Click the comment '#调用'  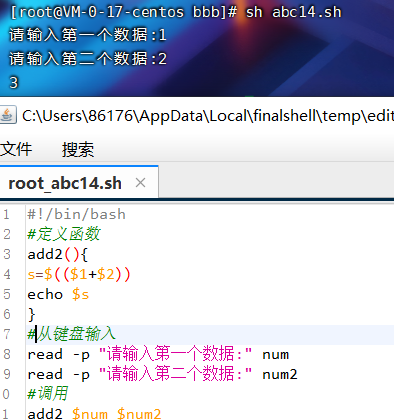click(x=48, y=394)
